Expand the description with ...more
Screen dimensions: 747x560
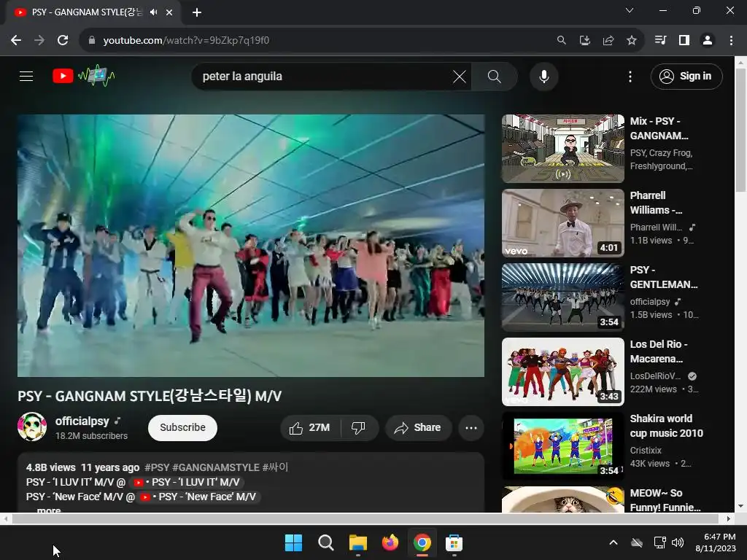click(x=49, y=510)
